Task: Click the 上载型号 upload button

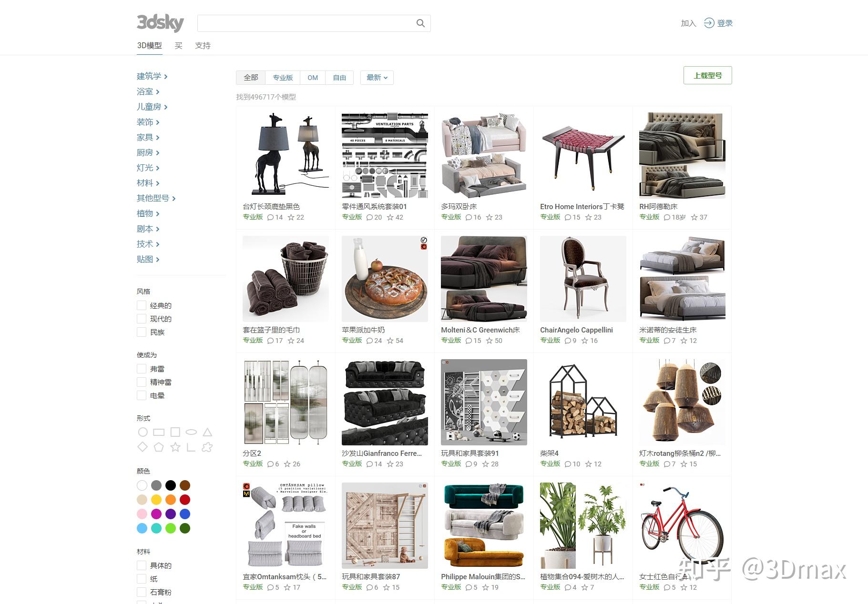Action: tap(707, 75)
